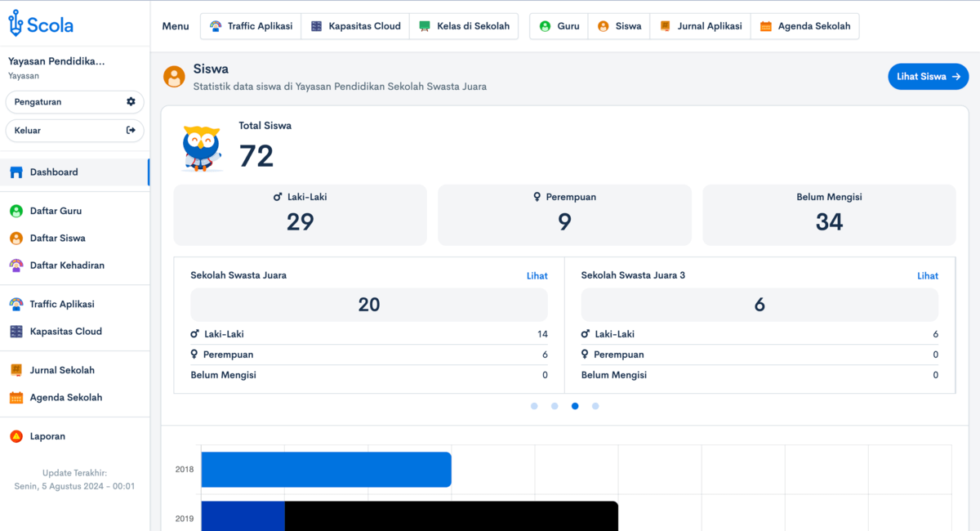Open Daftar Siswa in the sidebar

57,239
